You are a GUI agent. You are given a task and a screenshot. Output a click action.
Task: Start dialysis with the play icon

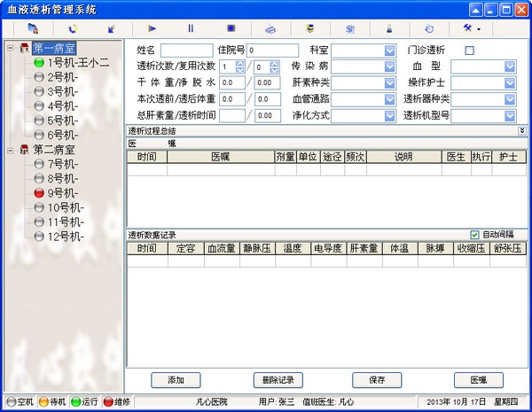[x=152, y=28]
